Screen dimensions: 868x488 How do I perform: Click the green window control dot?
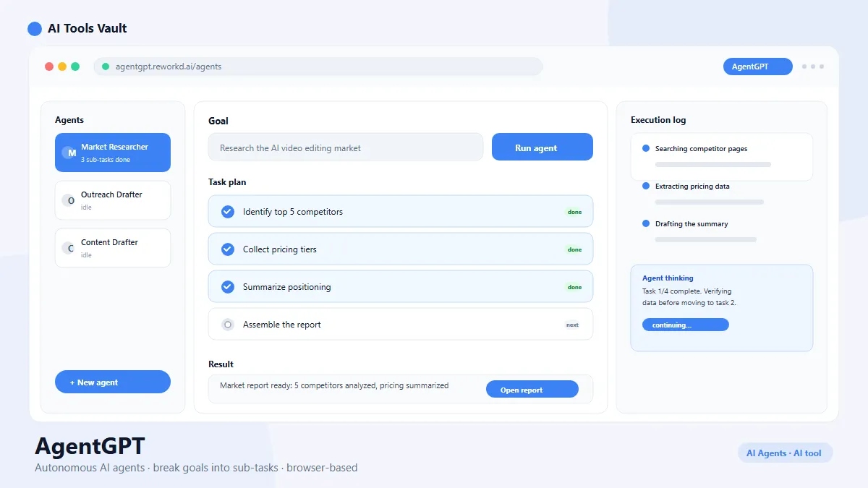(x=75, y=67)
